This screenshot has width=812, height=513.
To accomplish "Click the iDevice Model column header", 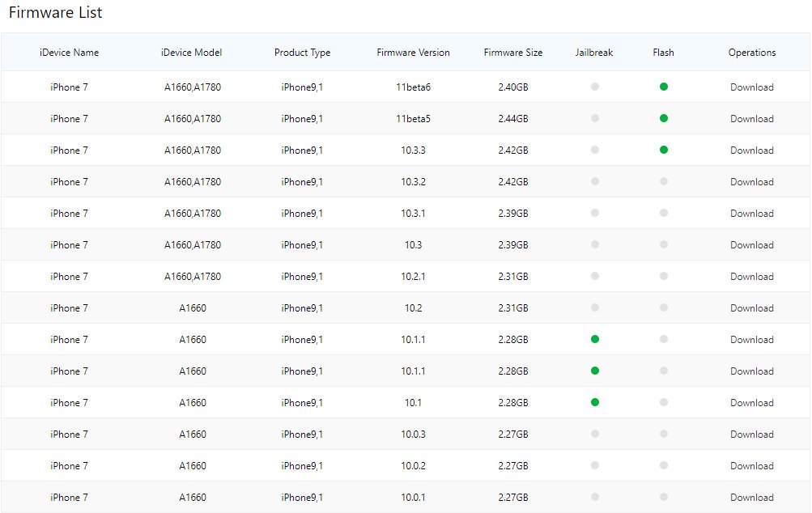I will coord(192,53).
